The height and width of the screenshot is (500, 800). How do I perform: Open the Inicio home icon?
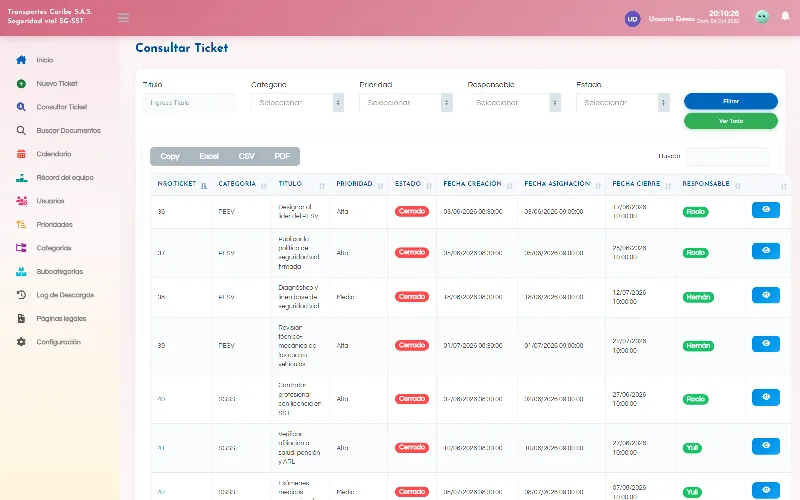click(21, 60)
